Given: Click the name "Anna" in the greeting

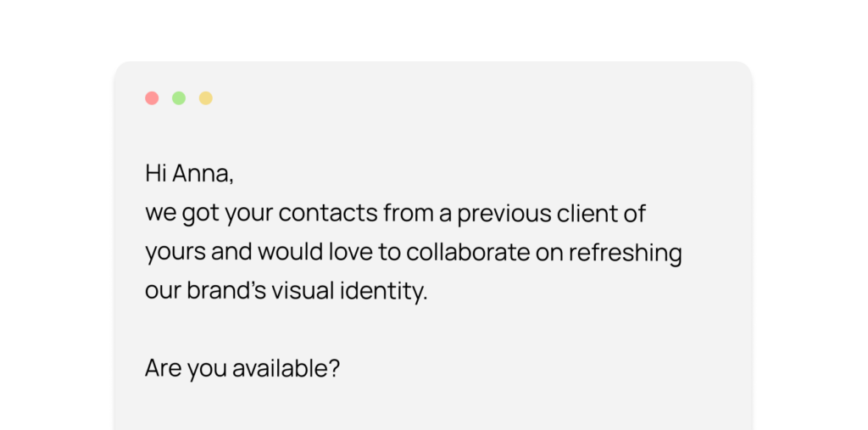Looking at the screenshot, I should pyautogui.click(x=203, y=174).
